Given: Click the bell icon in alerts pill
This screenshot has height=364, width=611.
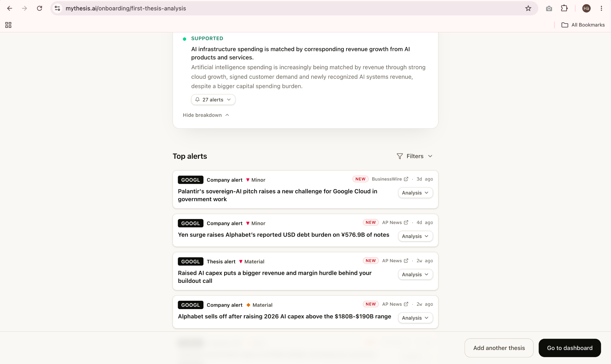Looking at the screenshot, I should pos(198,100).
